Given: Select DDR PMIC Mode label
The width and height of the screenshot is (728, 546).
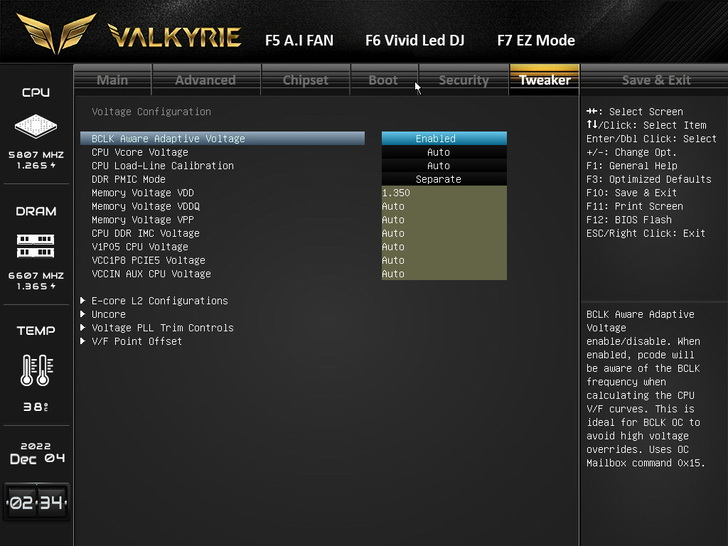Looking at the screenshot, I should tap(128, 179).
